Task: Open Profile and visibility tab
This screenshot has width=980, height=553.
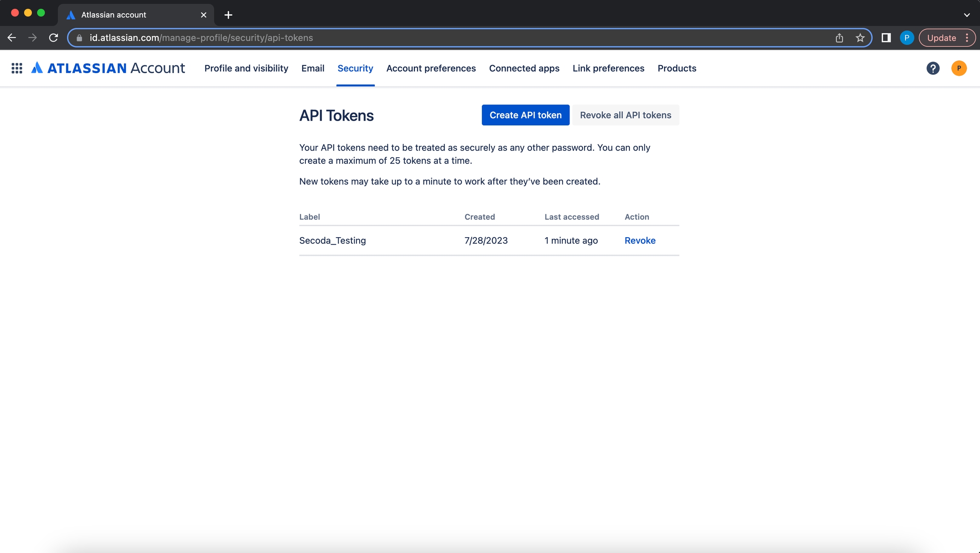Action: click(246, 68)
